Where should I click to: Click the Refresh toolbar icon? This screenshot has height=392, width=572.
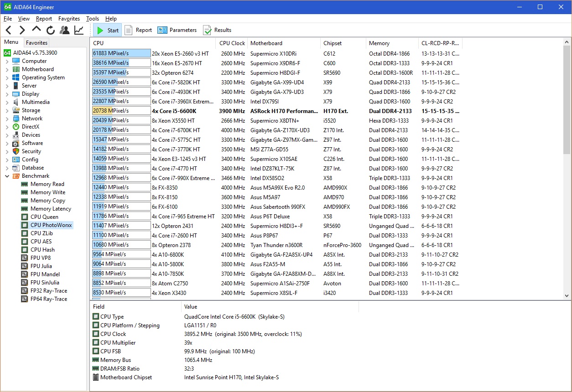51,31
